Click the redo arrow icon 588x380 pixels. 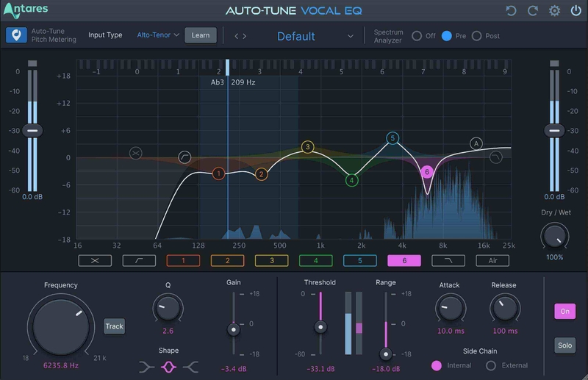coord(533,11)
